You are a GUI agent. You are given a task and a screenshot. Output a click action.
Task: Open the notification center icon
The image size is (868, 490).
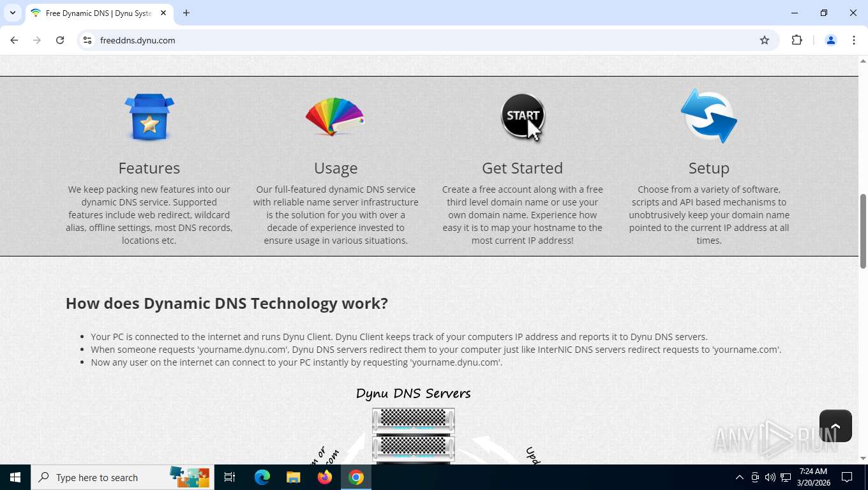point(847,477)
